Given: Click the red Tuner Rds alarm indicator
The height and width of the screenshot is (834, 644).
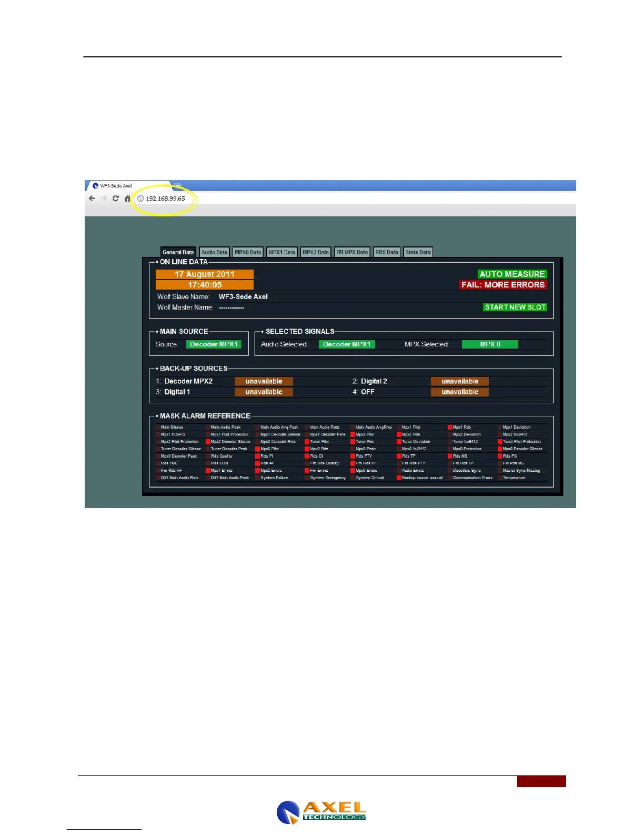Looking at the screenshot, I should click(x=353, y=442).
